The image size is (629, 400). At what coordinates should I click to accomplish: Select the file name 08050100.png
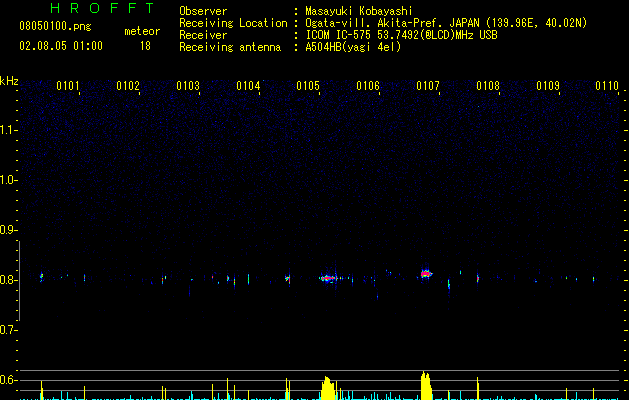click(55, 27)
